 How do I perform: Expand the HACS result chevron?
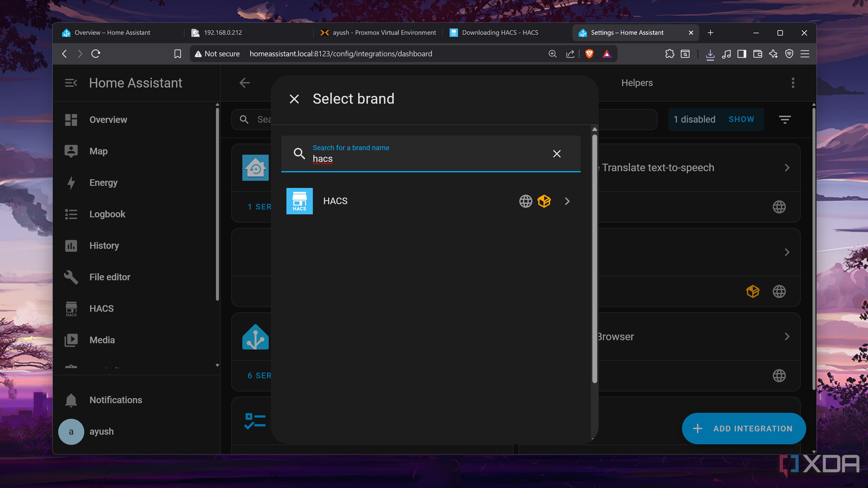coord(567,201)
